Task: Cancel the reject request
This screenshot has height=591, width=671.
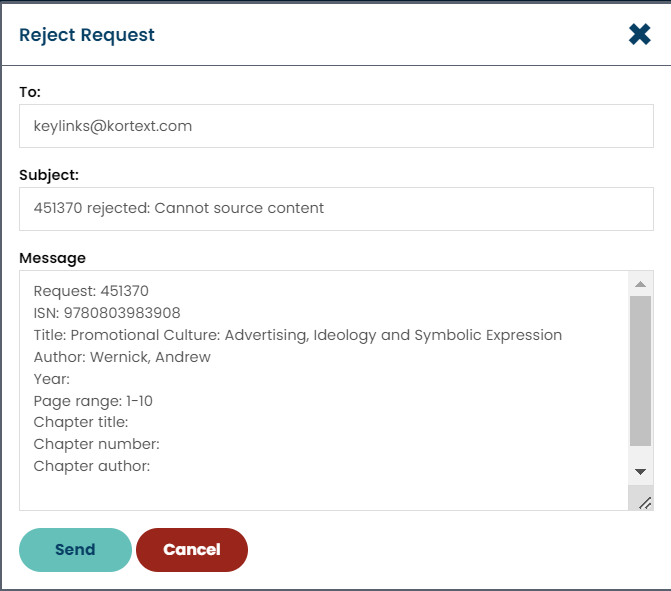Action: [191, 550]
